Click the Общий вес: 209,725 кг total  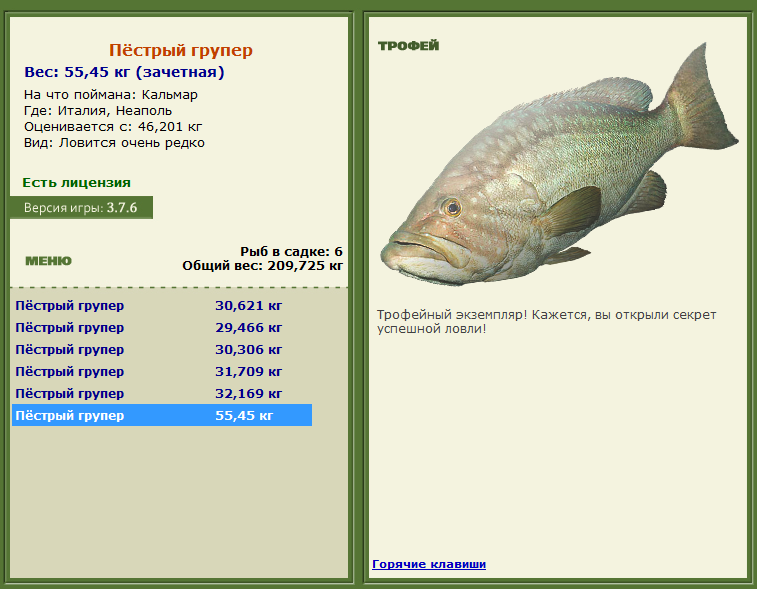pos(263,266)
